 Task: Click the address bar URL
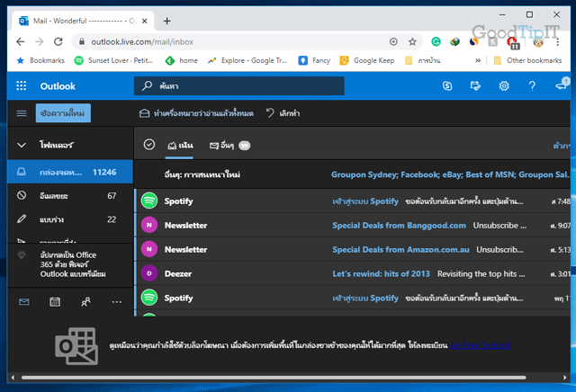coord(142,42)
